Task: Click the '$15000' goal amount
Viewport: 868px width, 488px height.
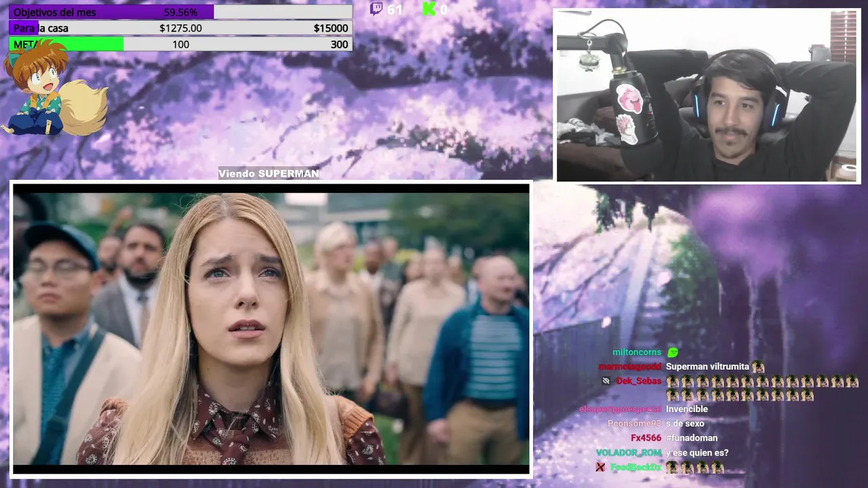Action: pos(331,28)
